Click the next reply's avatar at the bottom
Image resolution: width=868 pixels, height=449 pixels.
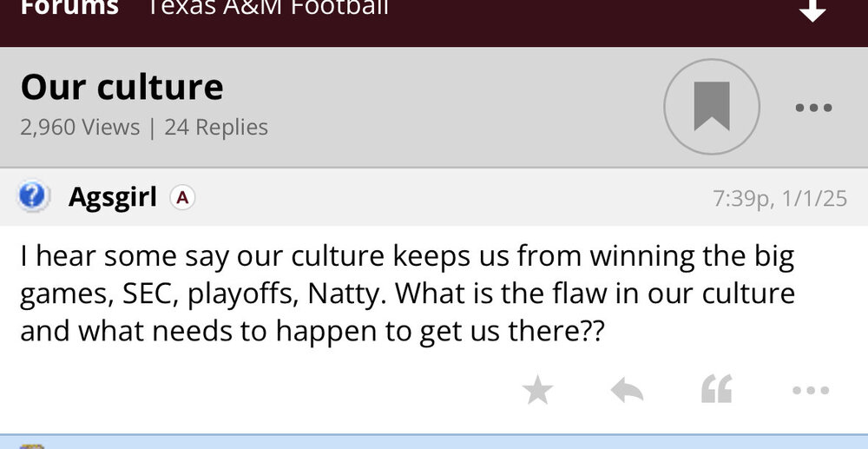(31, 445)
